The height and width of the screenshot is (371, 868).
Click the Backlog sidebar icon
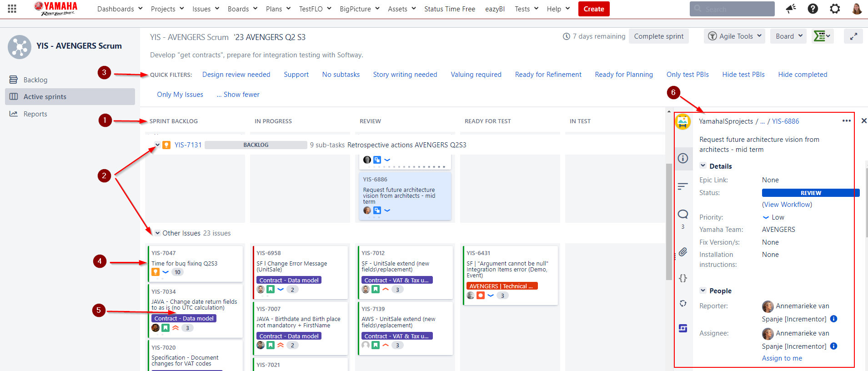[14, 80]
